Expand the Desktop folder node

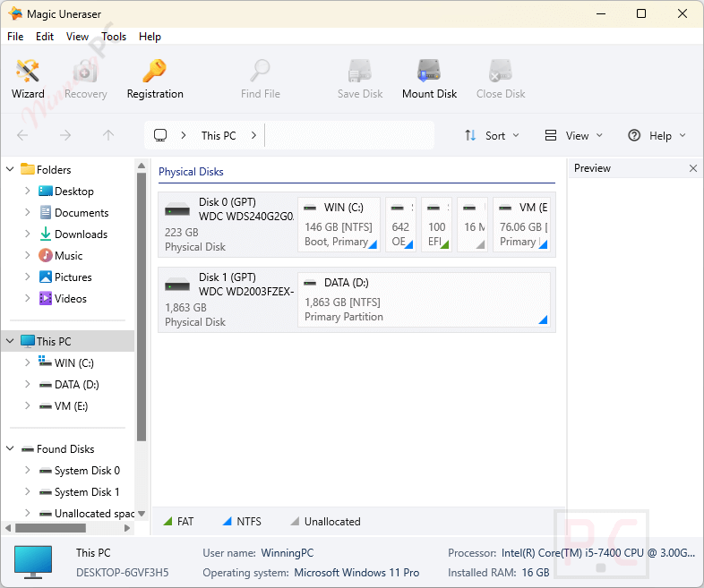tap(28, 191)
